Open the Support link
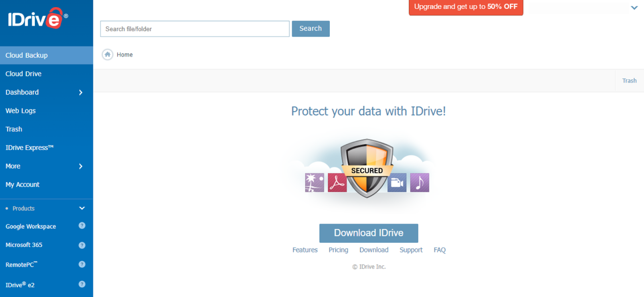This screenshot has height=297, width=644. coord(411,250)
